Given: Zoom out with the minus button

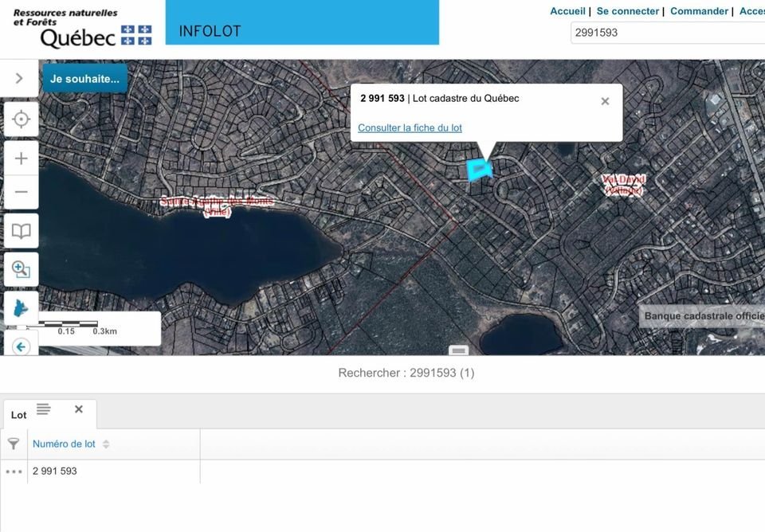Looking at the screenshot, I should pos(22,192).
